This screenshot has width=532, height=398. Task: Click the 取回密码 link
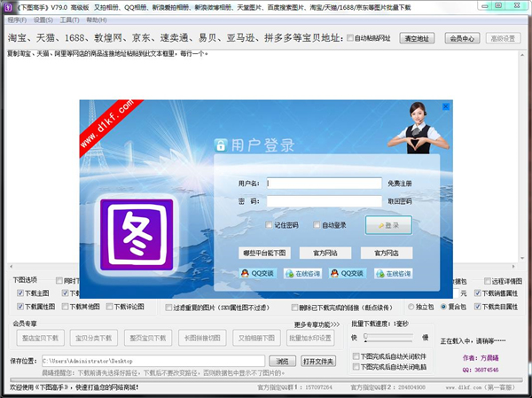pyautogui.click(x=400, y=201)
